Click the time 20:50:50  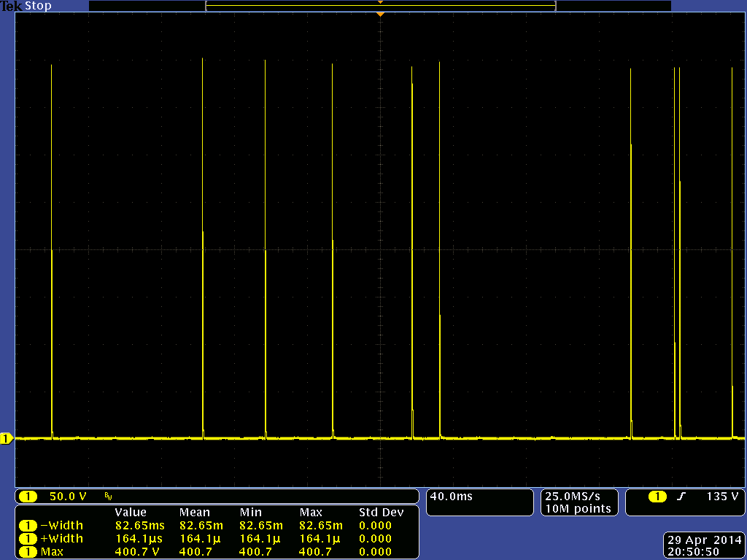[693, 553]
